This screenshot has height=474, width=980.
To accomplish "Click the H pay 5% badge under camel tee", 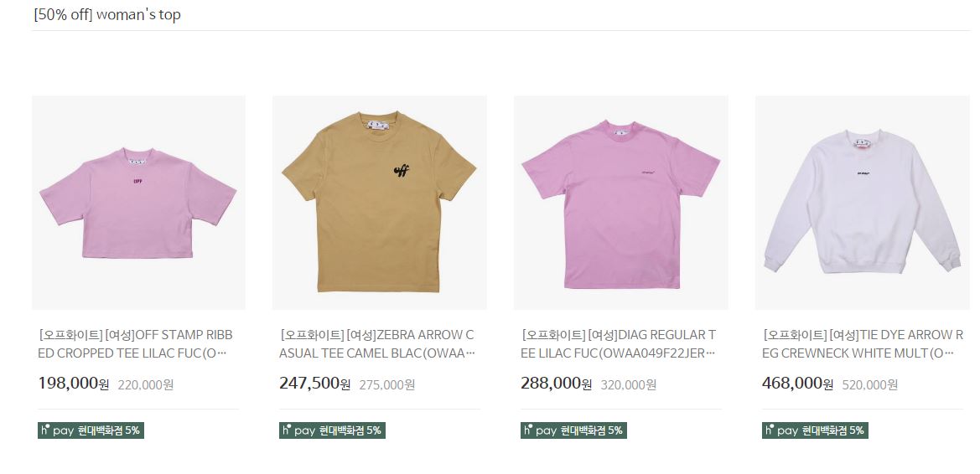I will tap(332, 430).
